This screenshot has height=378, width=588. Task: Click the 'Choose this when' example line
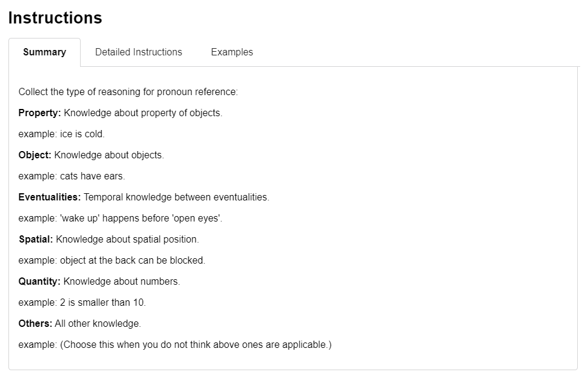pos(175,345)
